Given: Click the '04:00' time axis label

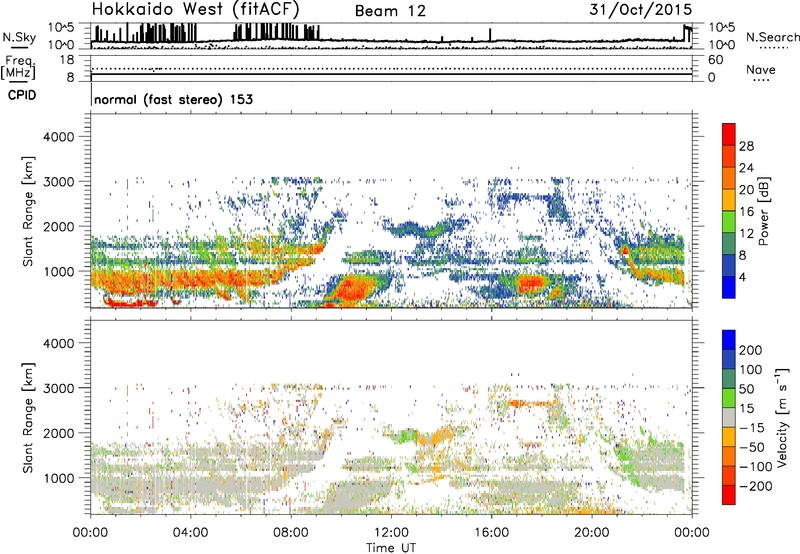Looking at the screenshot, I should tap(190, 533).
